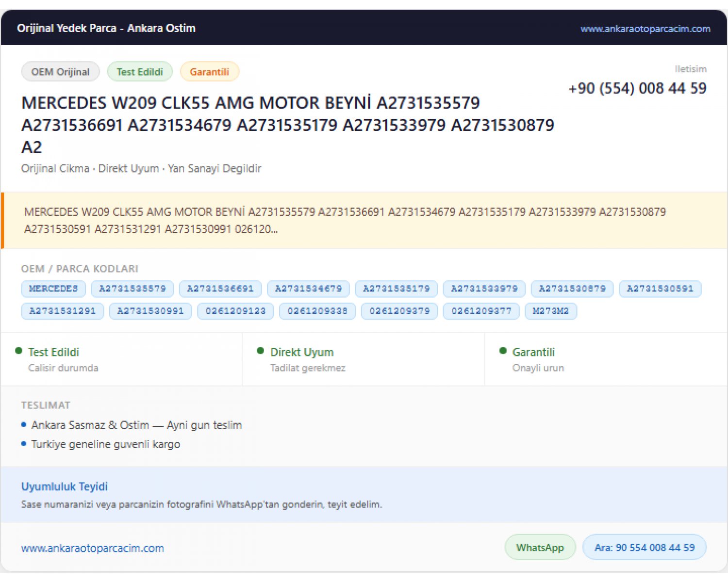Click the blue bullet beside Ankara Sasmaz & Ostim
The height and width of the screenshot is (582, 728).
pos(24,424)
